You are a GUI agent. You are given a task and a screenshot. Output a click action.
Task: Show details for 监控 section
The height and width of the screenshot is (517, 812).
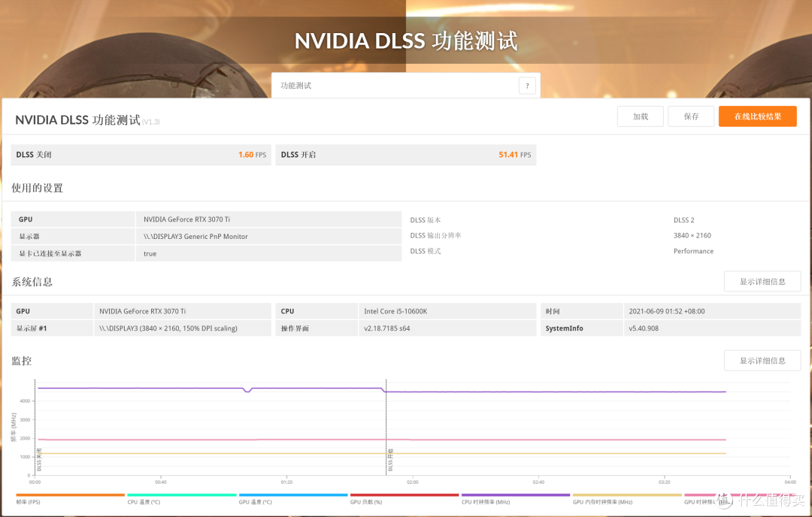(x=762, y=361)
